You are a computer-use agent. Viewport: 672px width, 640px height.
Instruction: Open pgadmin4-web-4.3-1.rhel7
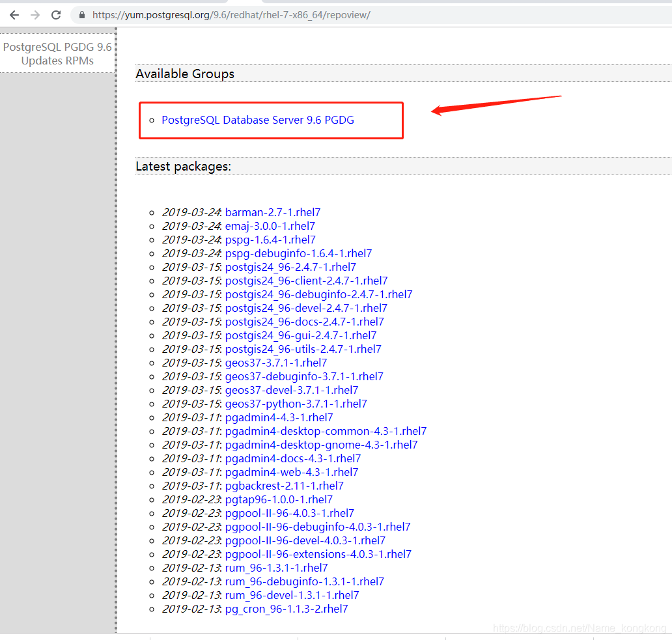(292, 472)
